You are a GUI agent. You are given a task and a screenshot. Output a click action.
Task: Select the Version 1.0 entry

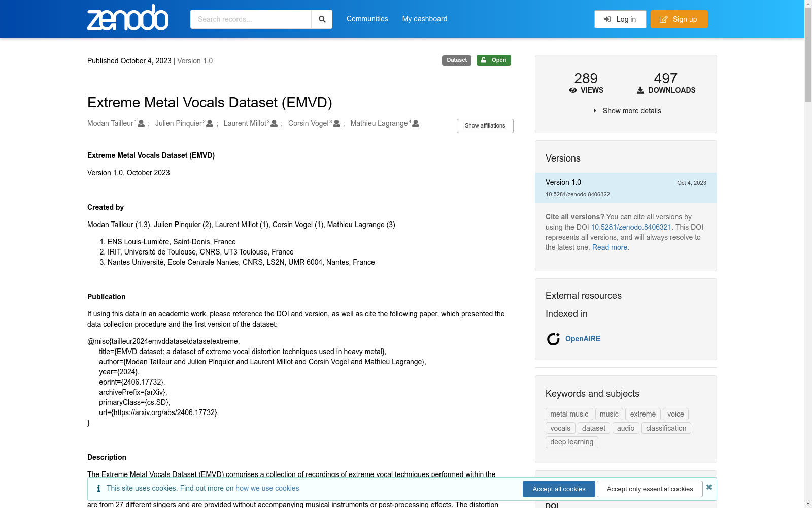626,188
